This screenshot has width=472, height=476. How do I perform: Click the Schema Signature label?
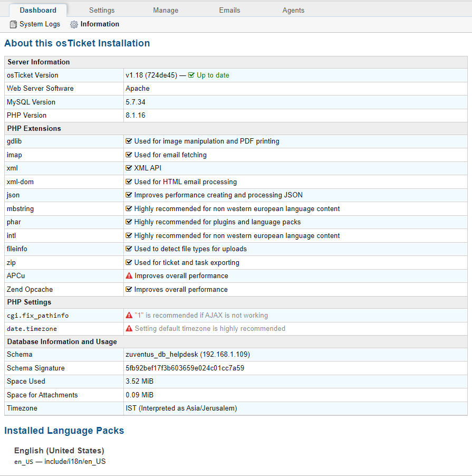point(36,368)
